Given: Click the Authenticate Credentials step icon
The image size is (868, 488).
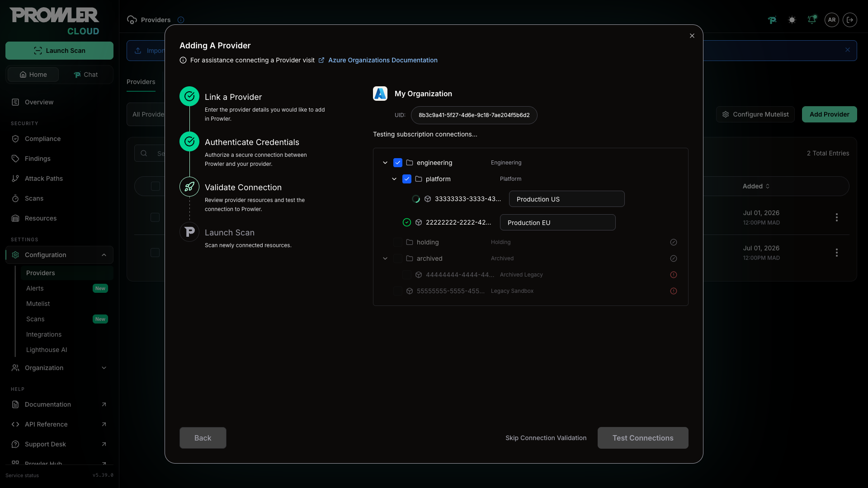Looking at the screenshot, I should [x=189, y=141].
